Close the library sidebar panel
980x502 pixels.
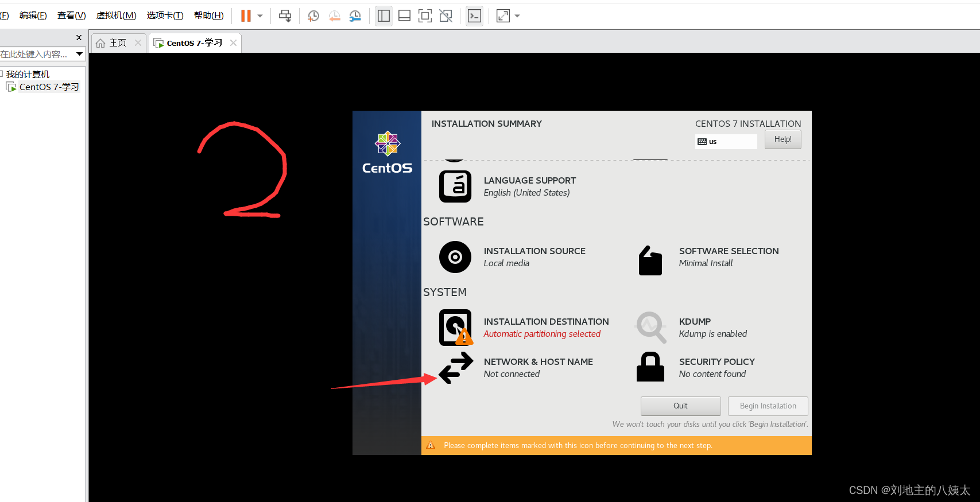click(x=79, y=37)
